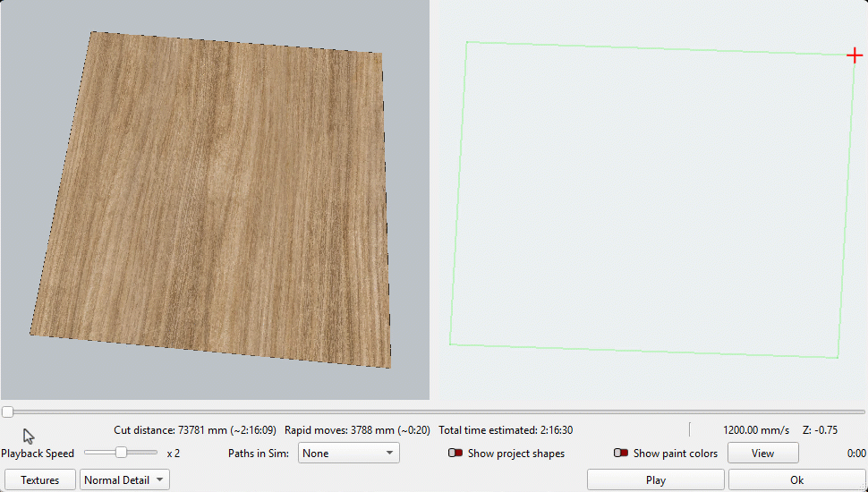Click the simulation timeline handle at start
The image size is (868, 492).
tap(7, 412)
